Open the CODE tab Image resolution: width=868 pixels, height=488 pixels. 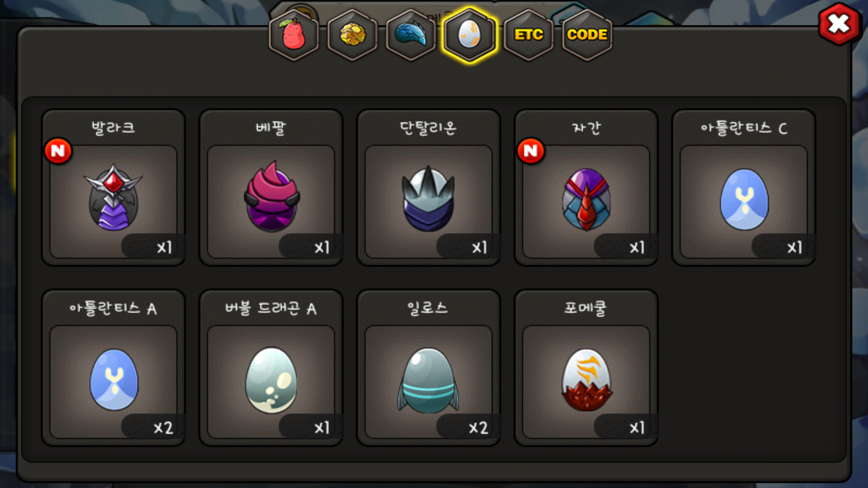click(x=587, y=35)
